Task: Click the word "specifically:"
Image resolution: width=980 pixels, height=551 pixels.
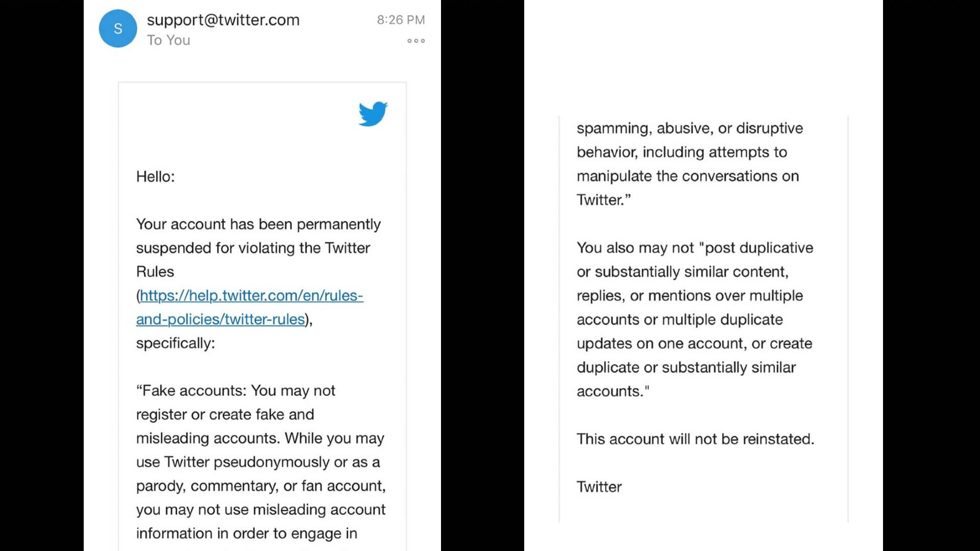Action: click(176, 343)
